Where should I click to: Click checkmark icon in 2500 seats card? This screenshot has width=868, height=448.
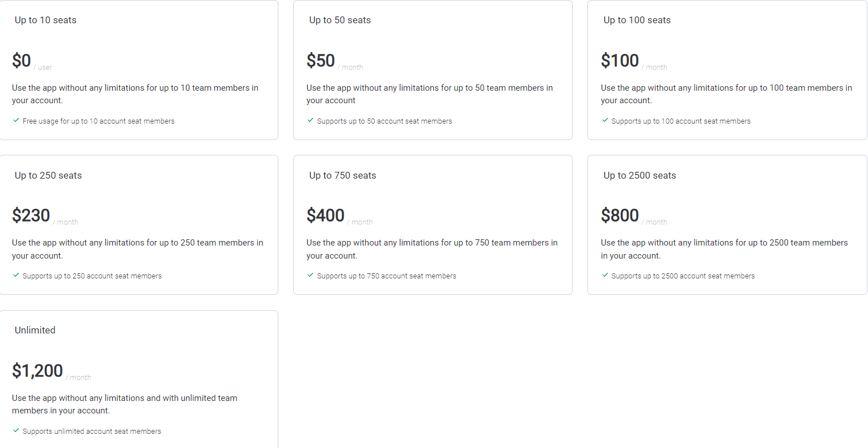pos(605,275)
